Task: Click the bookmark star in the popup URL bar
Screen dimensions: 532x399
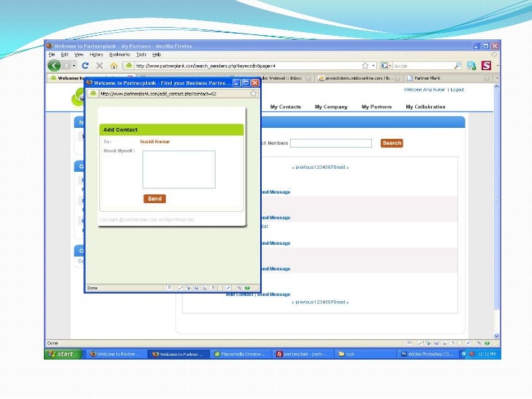Action: coord(254,94)
